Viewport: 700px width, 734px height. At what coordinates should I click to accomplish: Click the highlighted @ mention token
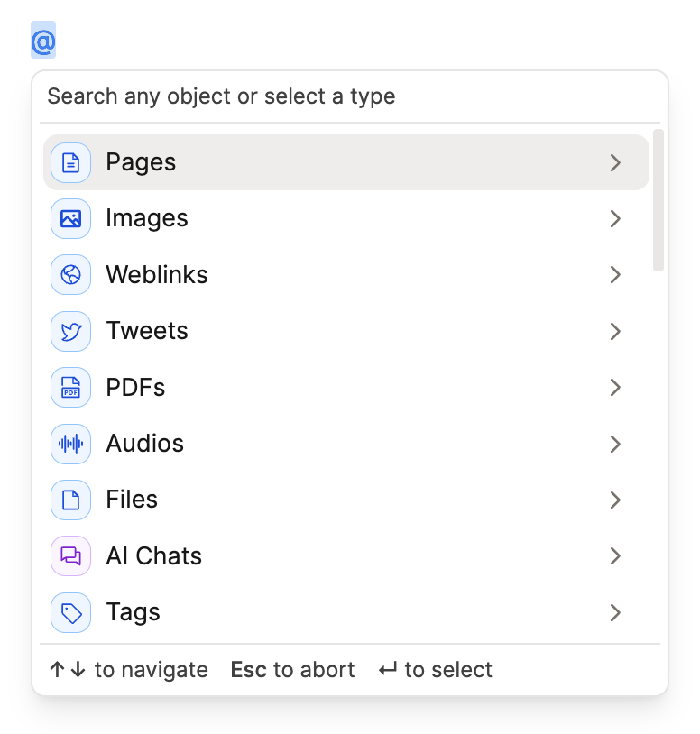(x=41, y=40)
